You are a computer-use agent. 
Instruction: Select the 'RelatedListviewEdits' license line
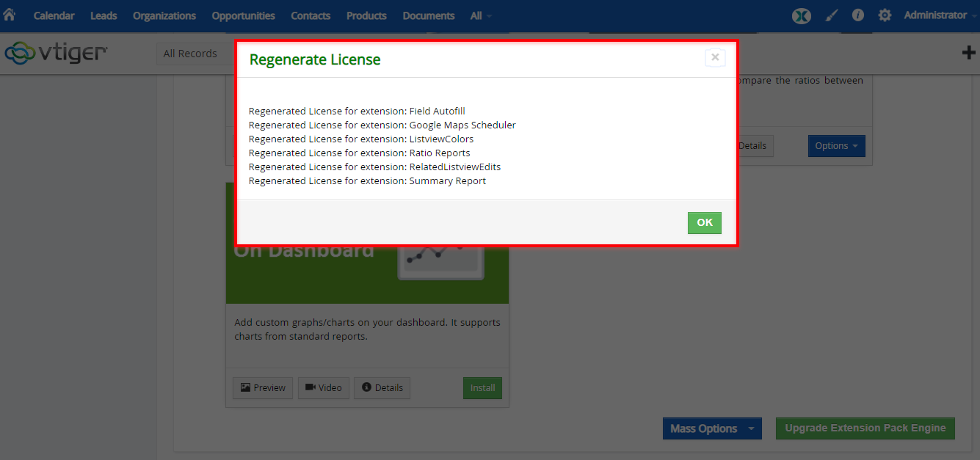tap(375, 167)
